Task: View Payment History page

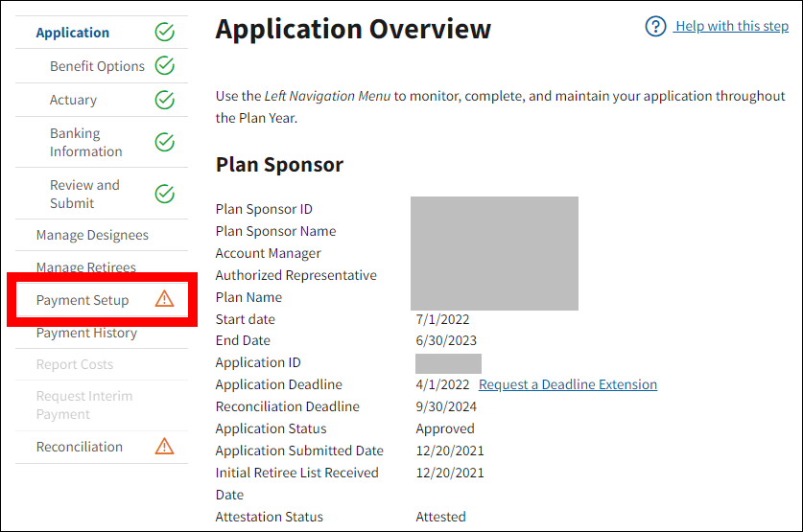Action: pos(86,333)
